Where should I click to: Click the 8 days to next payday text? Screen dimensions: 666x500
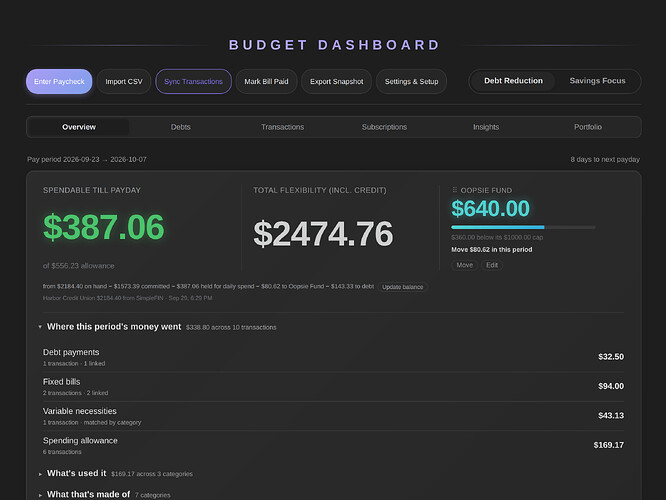coord(605,159)
